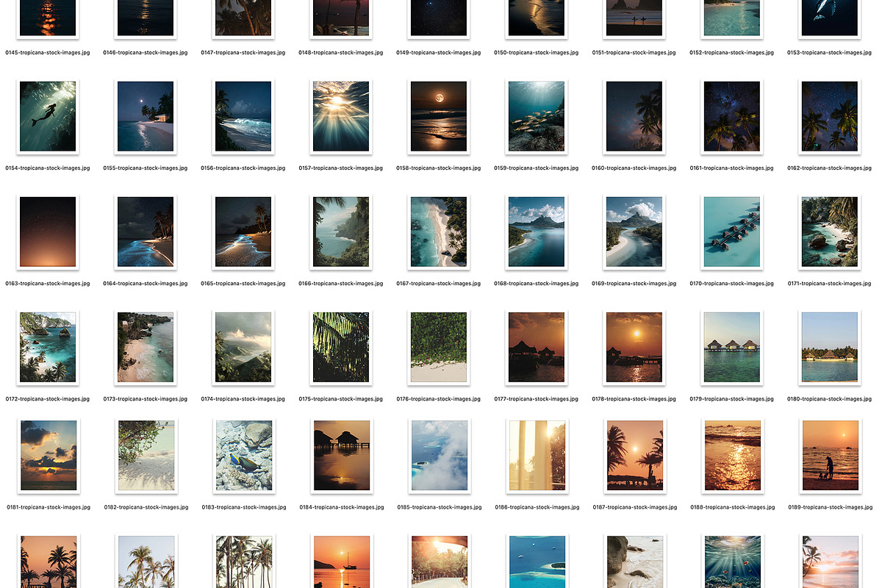Select the tropical fish on rocks thumbnail 0183
882x588 pixels.
243,455
